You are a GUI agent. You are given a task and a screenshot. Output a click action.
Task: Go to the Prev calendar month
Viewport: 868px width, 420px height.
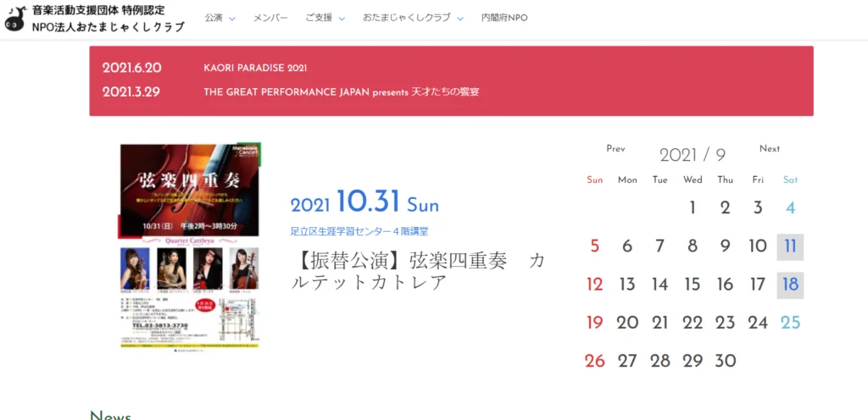point(615,149)
